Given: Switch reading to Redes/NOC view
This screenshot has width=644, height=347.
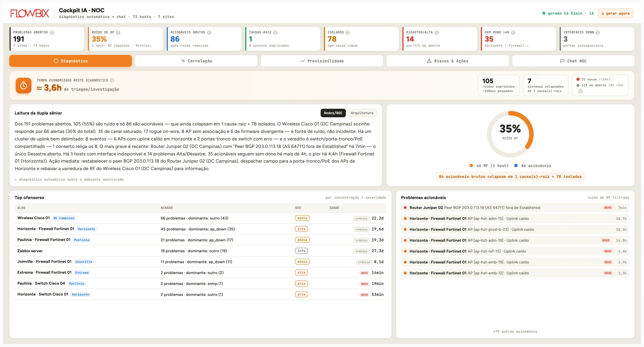Looking at the screenshot, I should (333, 113).
